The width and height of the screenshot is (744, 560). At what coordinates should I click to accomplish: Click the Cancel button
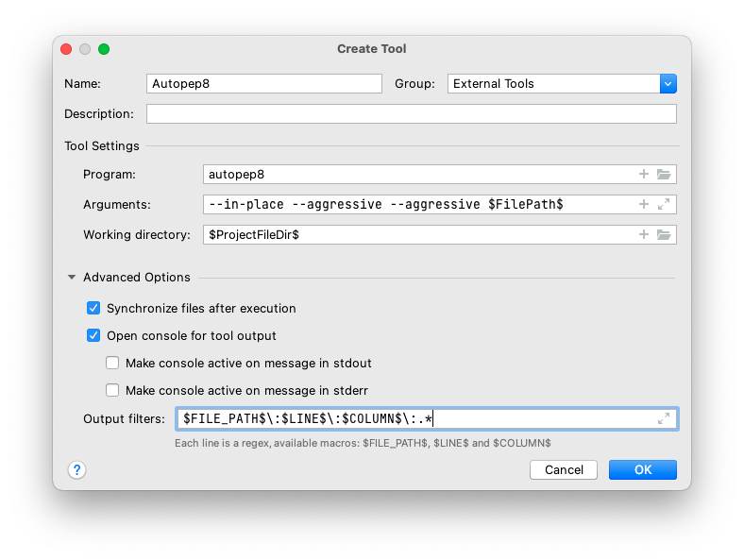564,470
